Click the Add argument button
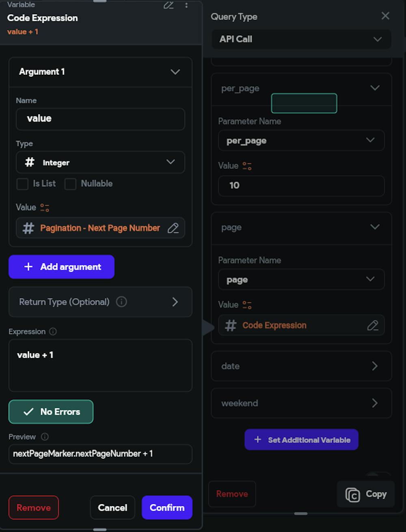Image resolution: width=406 pixels, height=532 pixels. 61,267
